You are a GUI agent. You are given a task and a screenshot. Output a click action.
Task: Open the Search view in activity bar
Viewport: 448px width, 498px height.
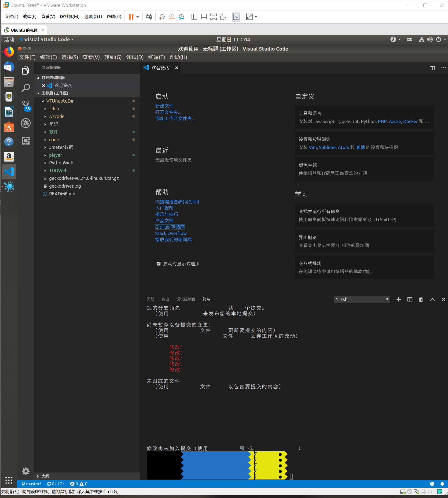[x=26, y=88]
